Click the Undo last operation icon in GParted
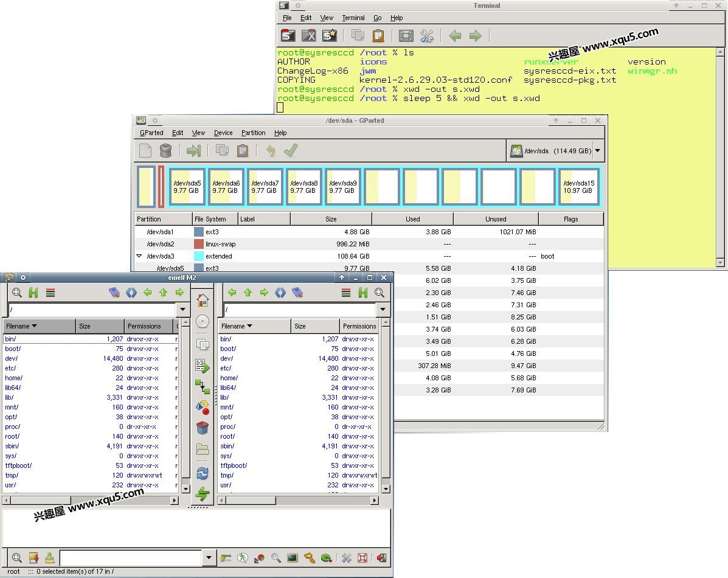The height and width of the screenshot is (578, 728). (x=270, y=150)
